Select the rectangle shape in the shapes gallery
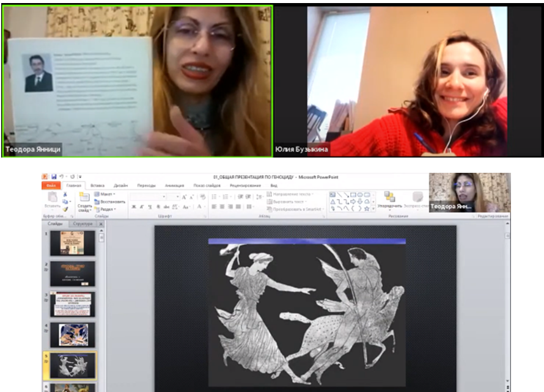The image size is (544, 392). (x=353, y=195)
